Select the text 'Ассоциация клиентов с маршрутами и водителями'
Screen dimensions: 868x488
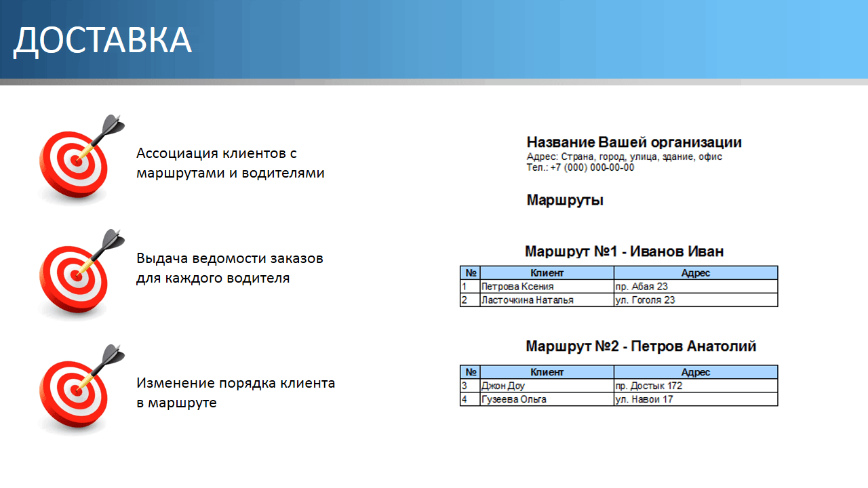(x=231, y=163)
